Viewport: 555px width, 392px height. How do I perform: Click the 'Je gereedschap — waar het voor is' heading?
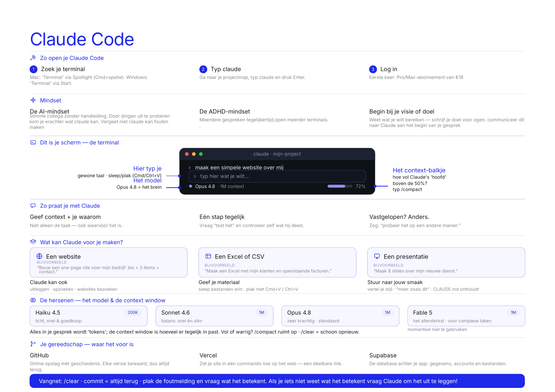pyautogui.click(x=87, y=344)
